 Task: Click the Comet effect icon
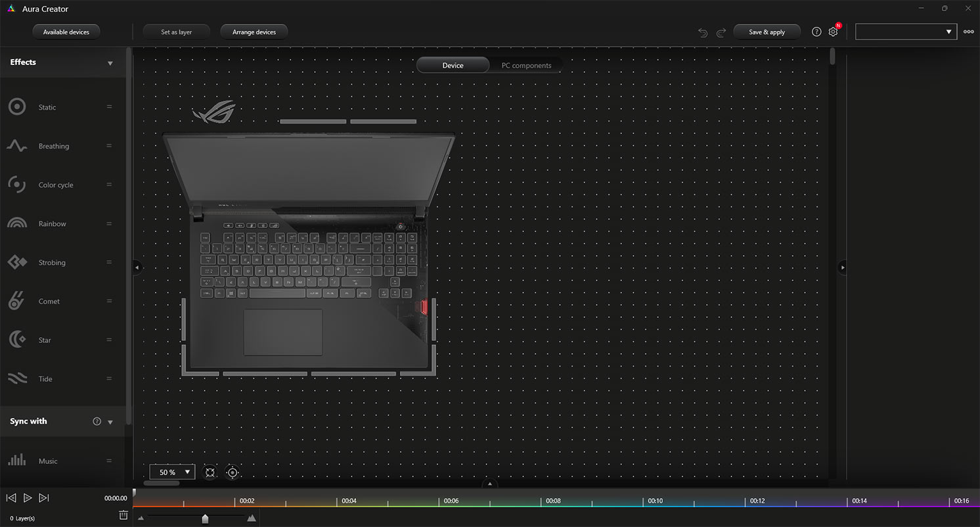tap(17, 301)
